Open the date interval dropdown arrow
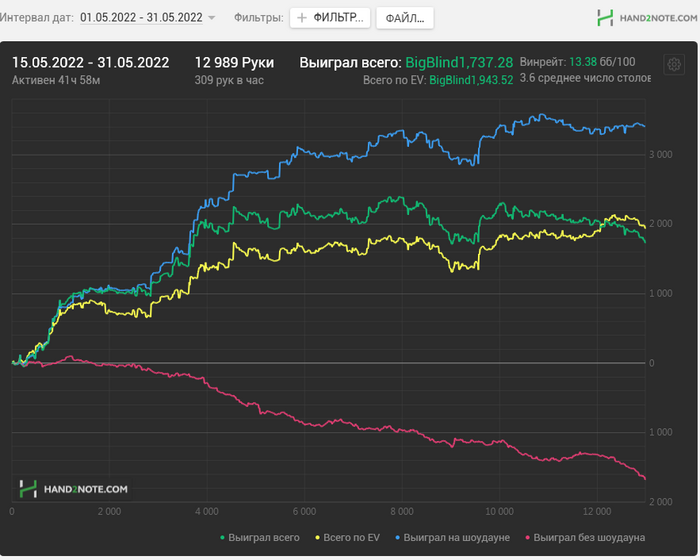This screenshot has width=700, height=560. pyautogui.click(x=212, y=18)
